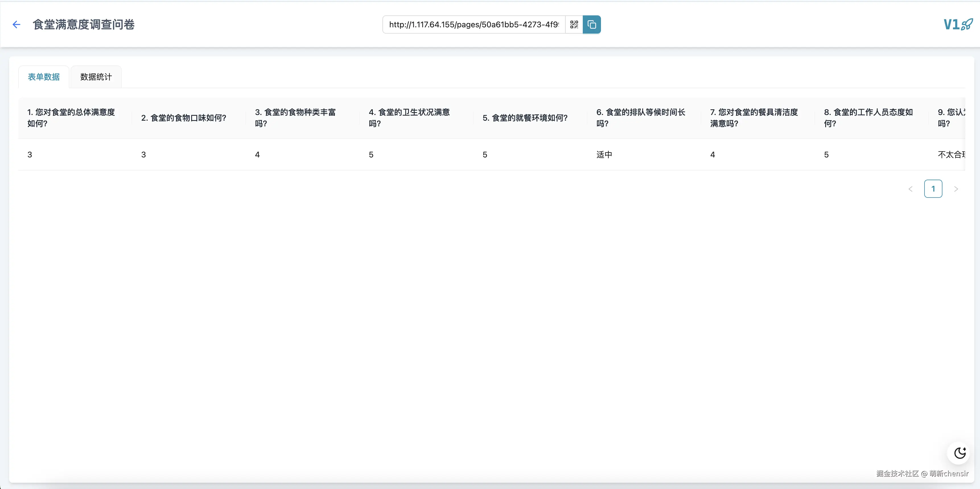Toggle dark mode moon icon

click(x=960, y=453)
